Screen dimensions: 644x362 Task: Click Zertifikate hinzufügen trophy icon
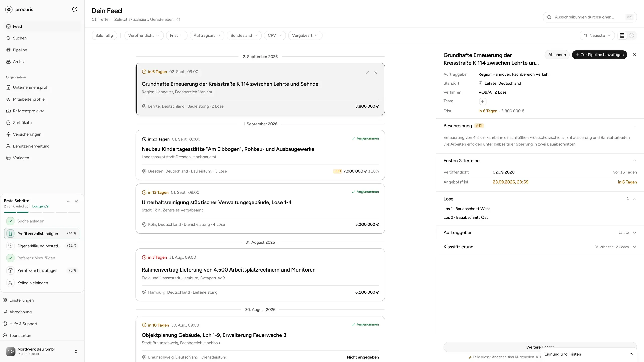(10, 270)
